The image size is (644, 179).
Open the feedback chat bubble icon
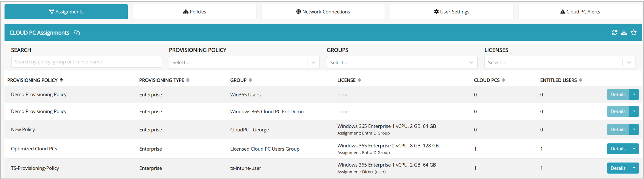(x=77, y=32)
